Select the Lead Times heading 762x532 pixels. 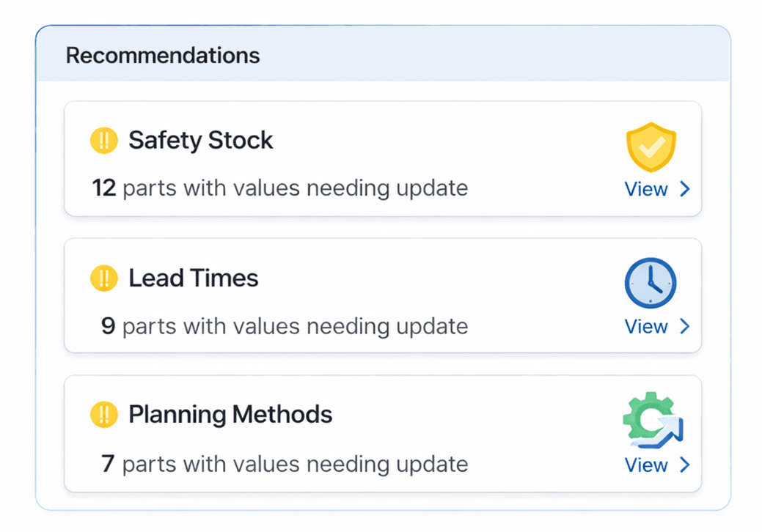tap(194, 278)
